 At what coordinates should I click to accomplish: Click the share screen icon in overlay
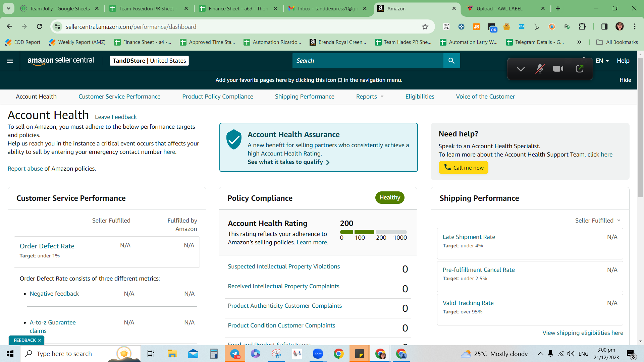(580, 69)
